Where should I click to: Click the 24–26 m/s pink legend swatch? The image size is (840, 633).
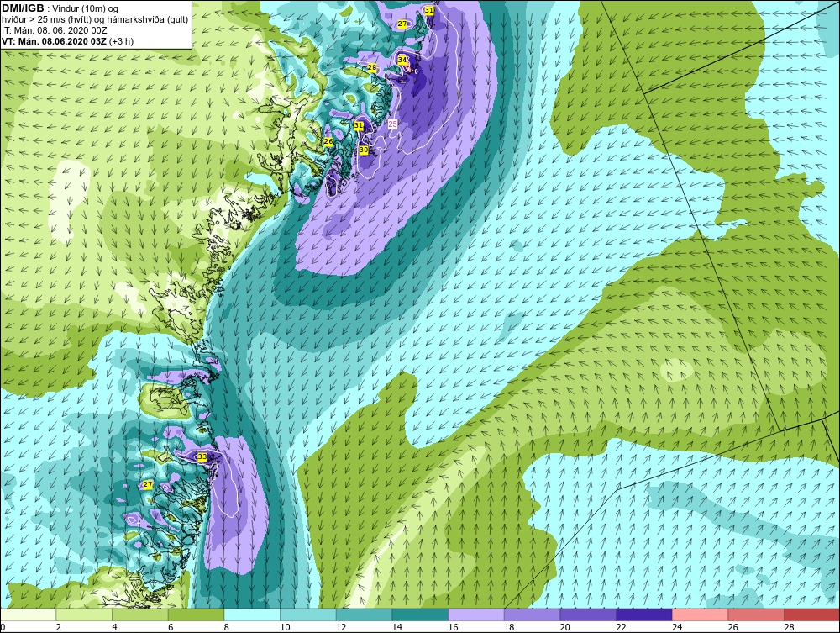[700, 615]
